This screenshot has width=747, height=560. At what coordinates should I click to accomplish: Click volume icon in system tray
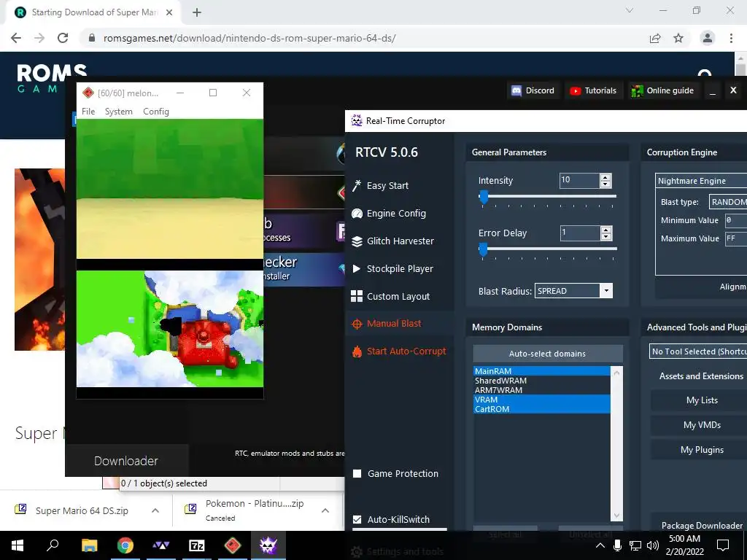tap(653, 545)
